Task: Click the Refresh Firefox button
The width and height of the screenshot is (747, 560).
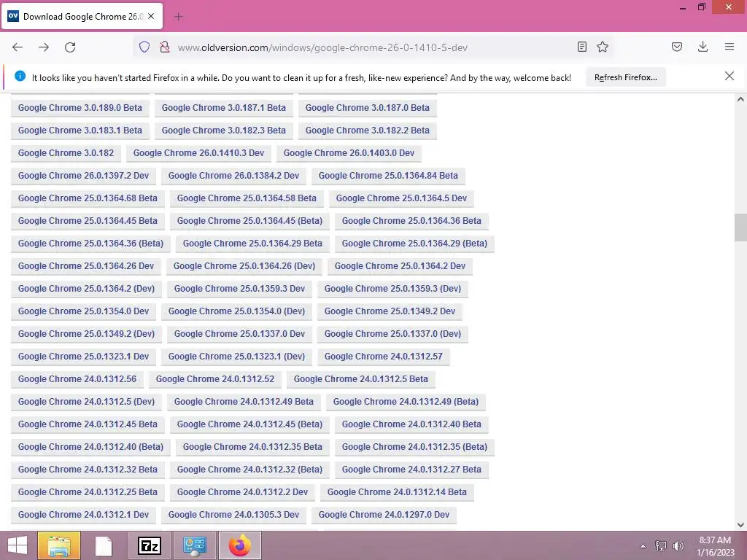Action: 625,77
